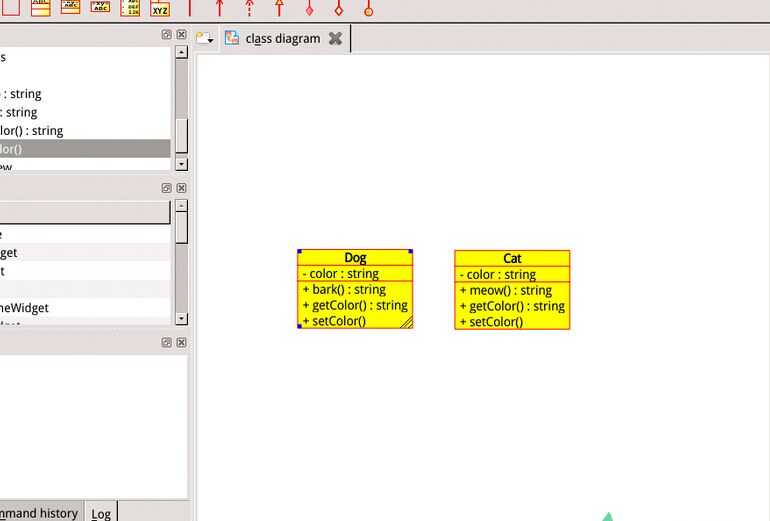Close the class diagram tab
Viewport: 770px width, 521px height.
335,38
